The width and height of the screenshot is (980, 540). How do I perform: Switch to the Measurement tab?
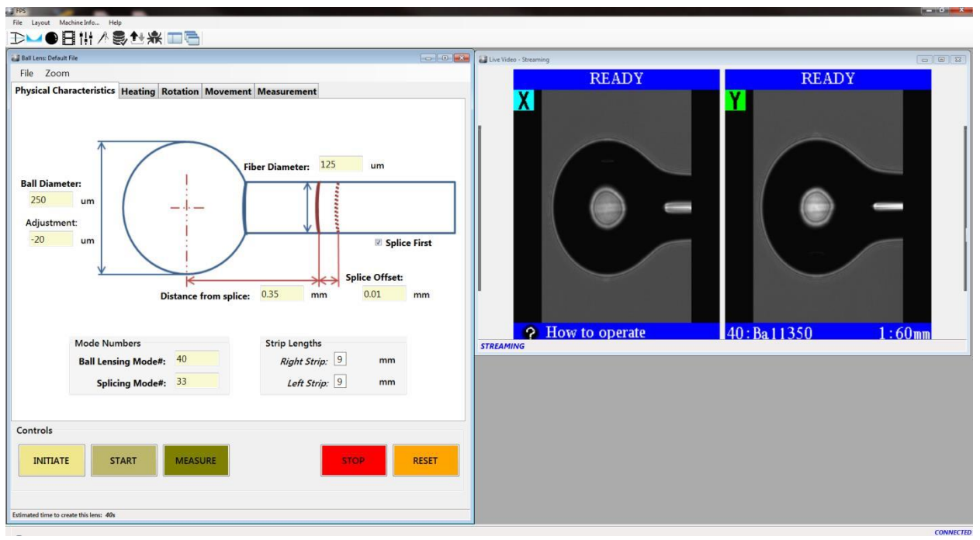click(x=287, y=91)
